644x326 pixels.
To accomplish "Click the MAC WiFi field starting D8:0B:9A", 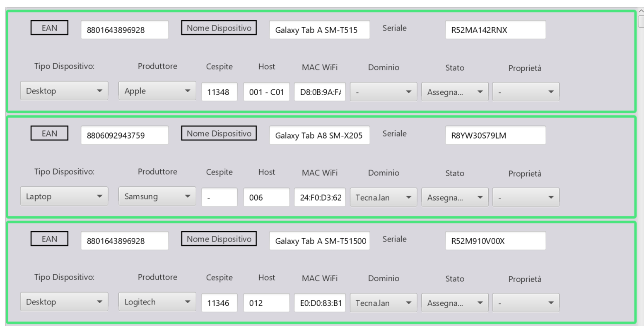I will (320, 92).
